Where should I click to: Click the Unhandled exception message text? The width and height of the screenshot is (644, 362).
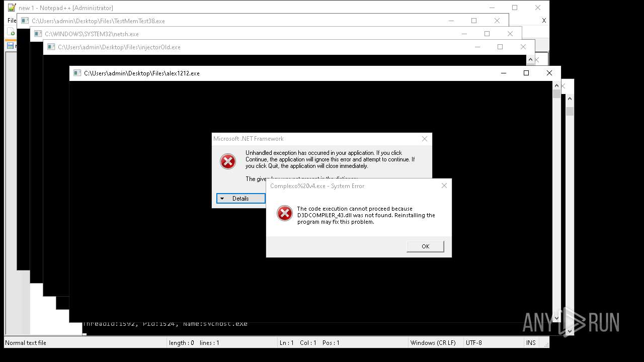330,159
